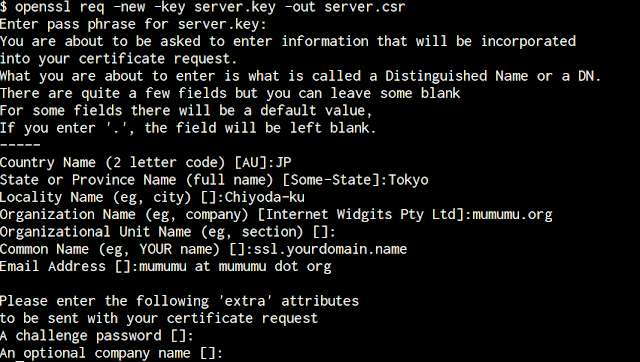This screenshot has width=640, height=362.
Task: Click the 'Enter pass phrase for server.key' prompt
Action: tap(133, 24)
